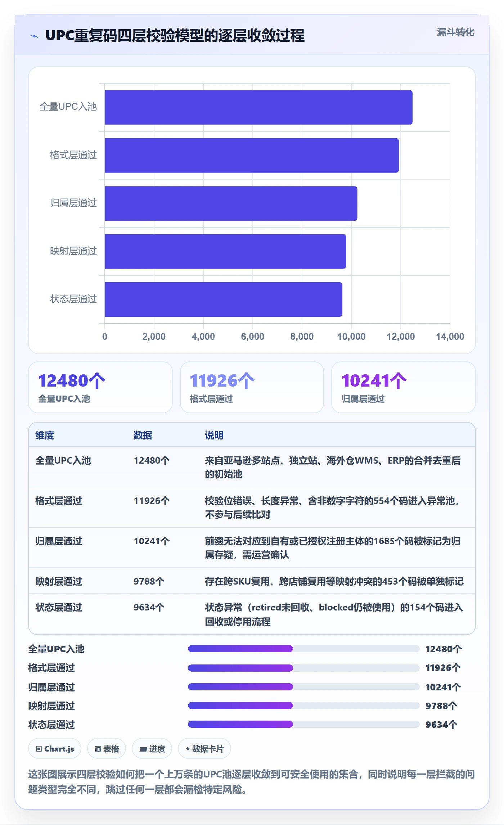Click the 归属层通过 chart bar
Viewport: 504px width, 825px height.
click(x=231, y=203)
